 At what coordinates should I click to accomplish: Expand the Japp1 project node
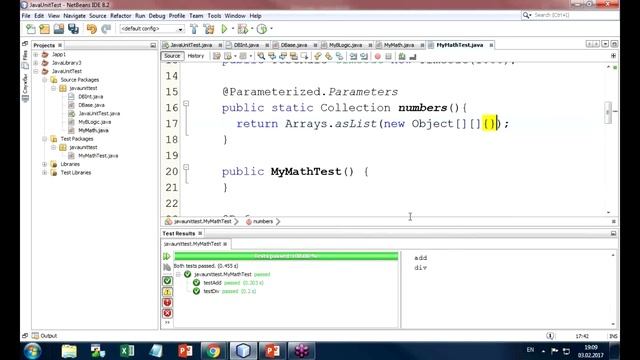[x=36, y=54]
